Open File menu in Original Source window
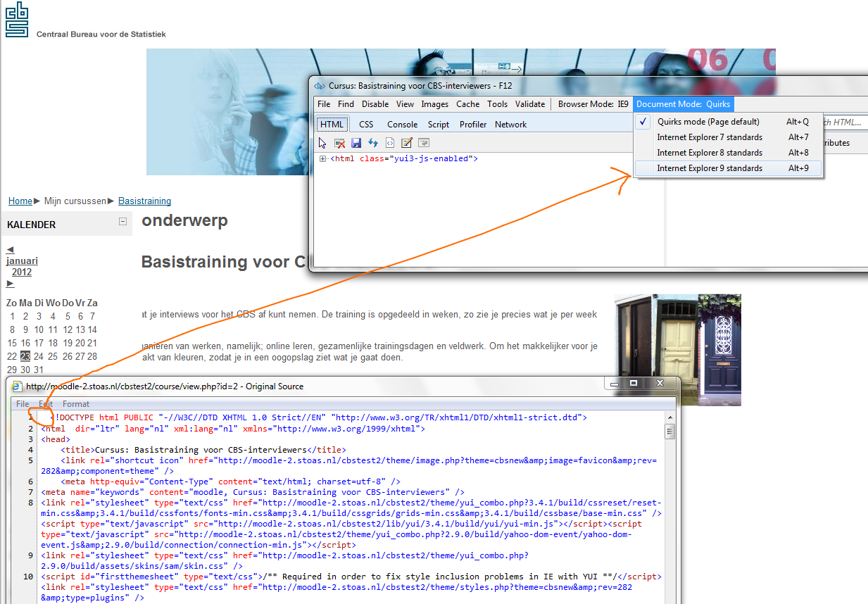The image size is (868, 604). (23, 404)
